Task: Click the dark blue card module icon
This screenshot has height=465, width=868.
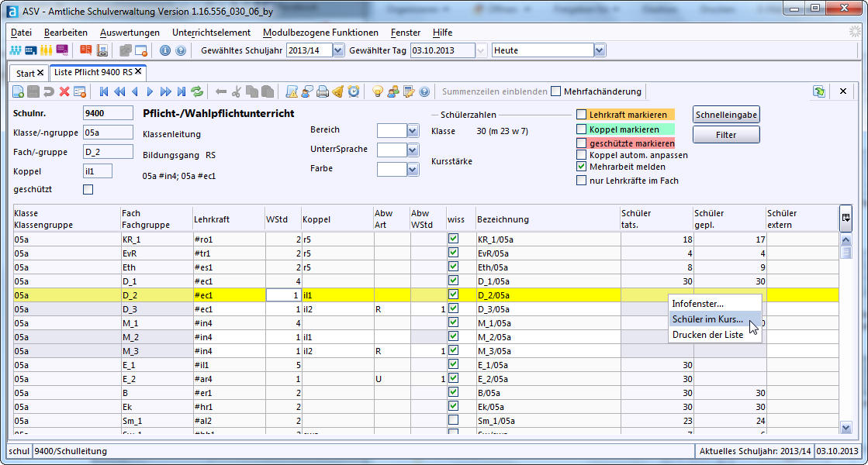Action: (31, 50)
